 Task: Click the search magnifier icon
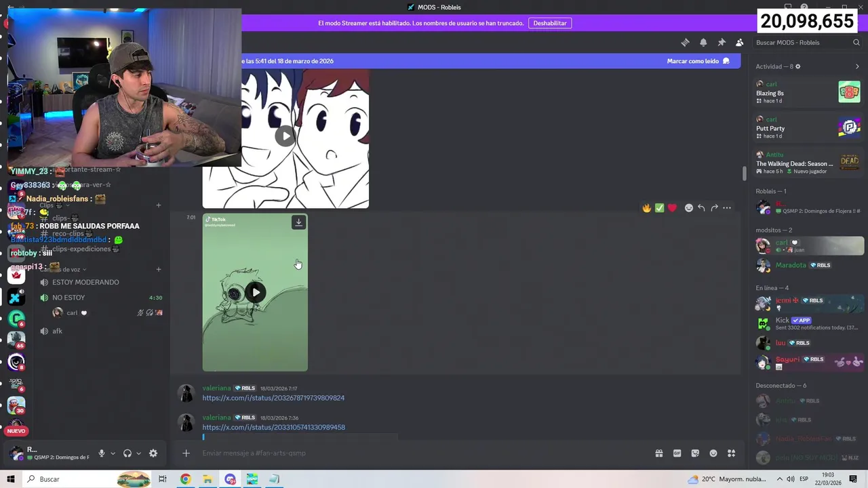tap(856, 42)
